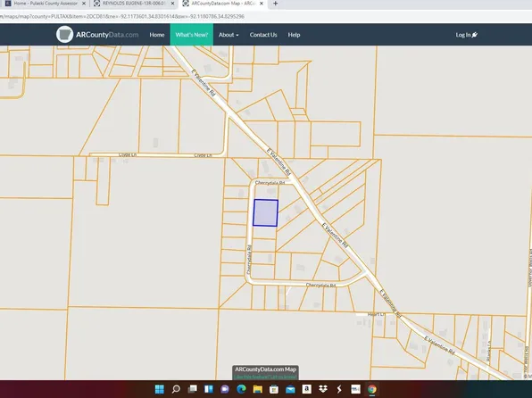Open Windows taskbar Search
This screenshot has height=398, width=532.
tap(176, 389)
